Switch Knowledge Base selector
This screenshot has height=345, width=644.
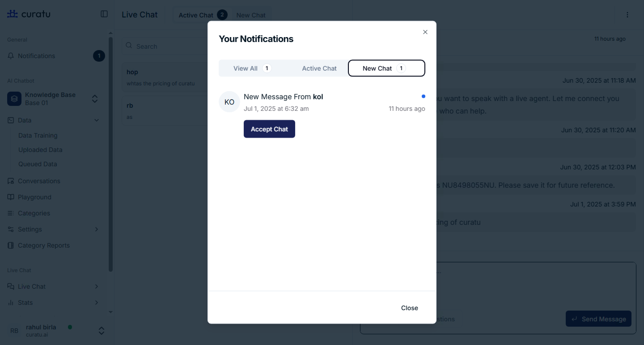pos(95,99)
